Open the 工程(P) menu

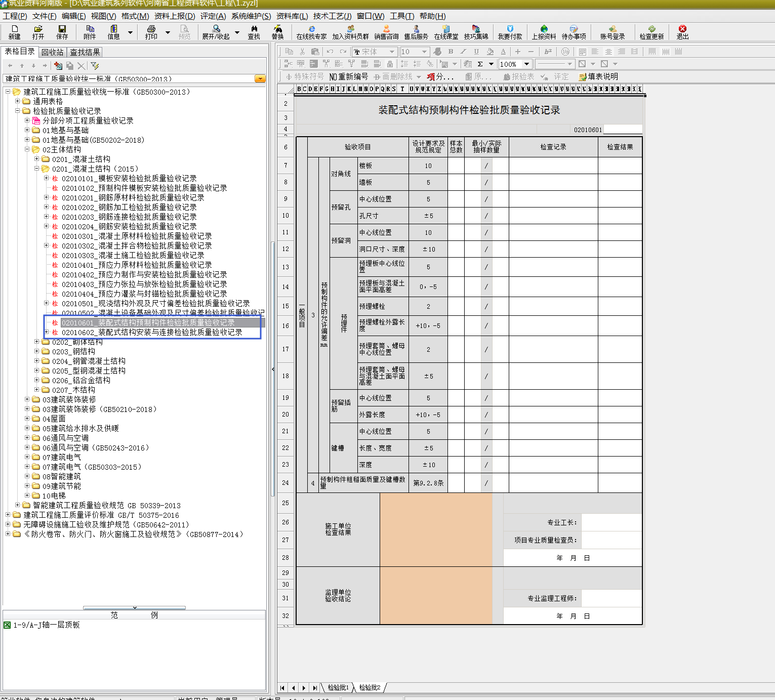click(15, 16)
